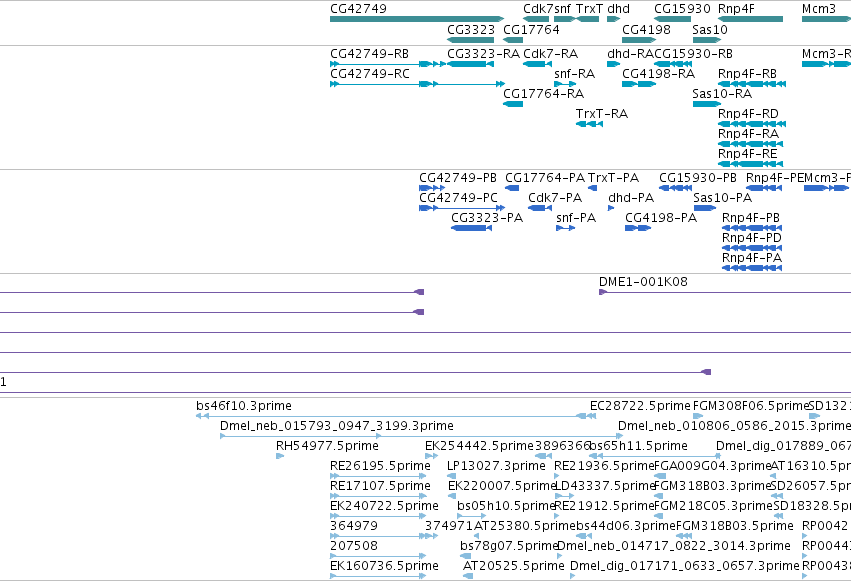
Task: Select the RE21936.5prime EST feature
Action: tap(557, 476)
